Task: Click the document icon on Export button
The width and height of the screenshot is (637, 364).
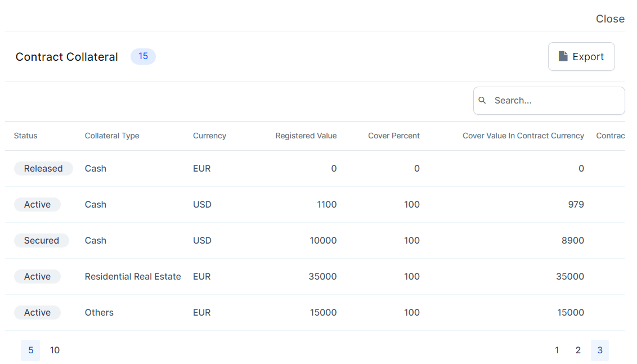Action: [563, 56]
